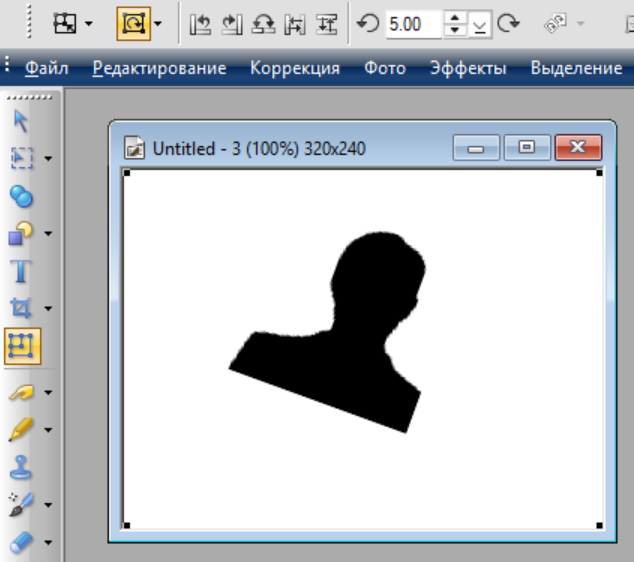Open the angle slider dropdown button
This screenshot has width=634, height=562.
click(x=480, y=24)
